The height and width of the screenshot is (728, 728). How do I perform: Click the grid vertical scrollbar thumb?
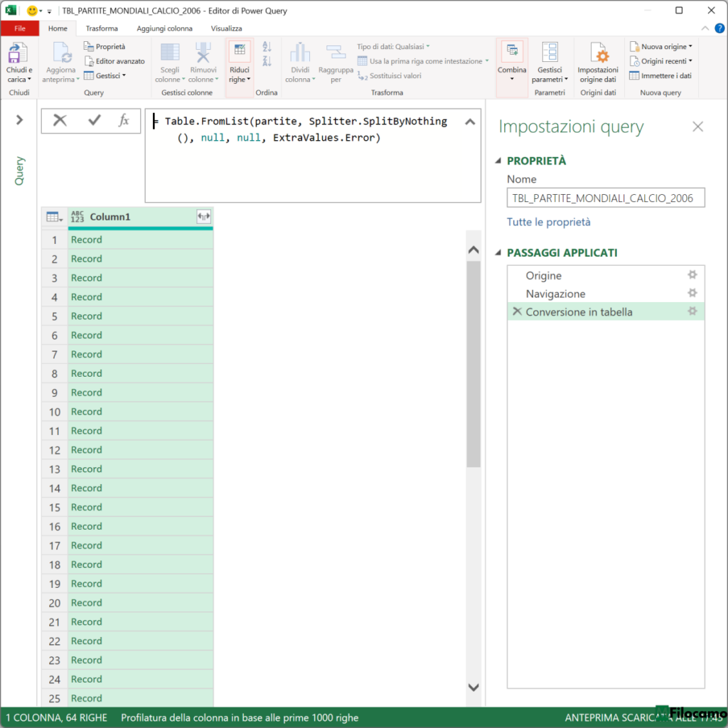pyautogui.click(x=473, y=363)
